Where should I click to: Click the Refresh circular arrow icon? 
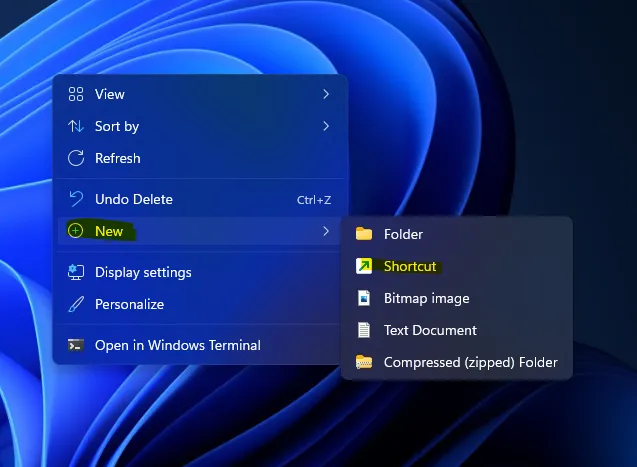coord(76,158)
